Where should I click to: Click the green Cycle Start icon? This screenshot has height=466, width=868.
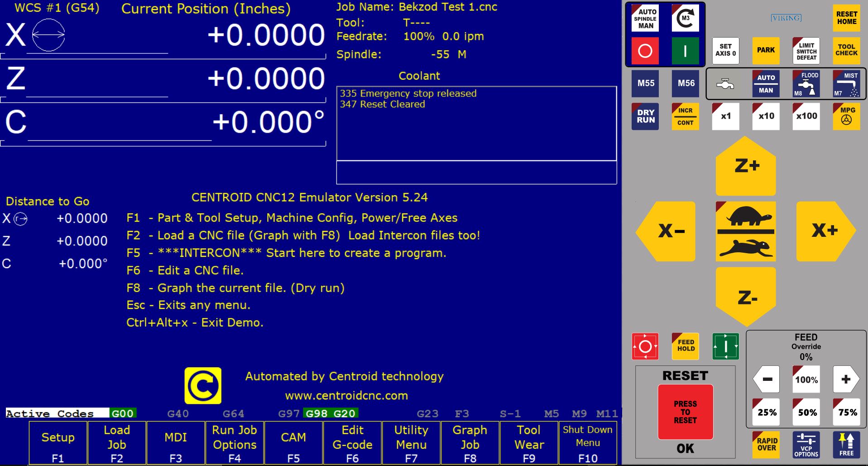click(725, 346)
